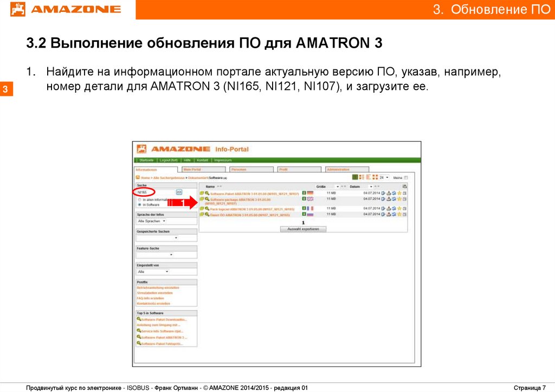Click the folder icon of the German Software-Paket entry
The image size is (555, 392).
202,194
